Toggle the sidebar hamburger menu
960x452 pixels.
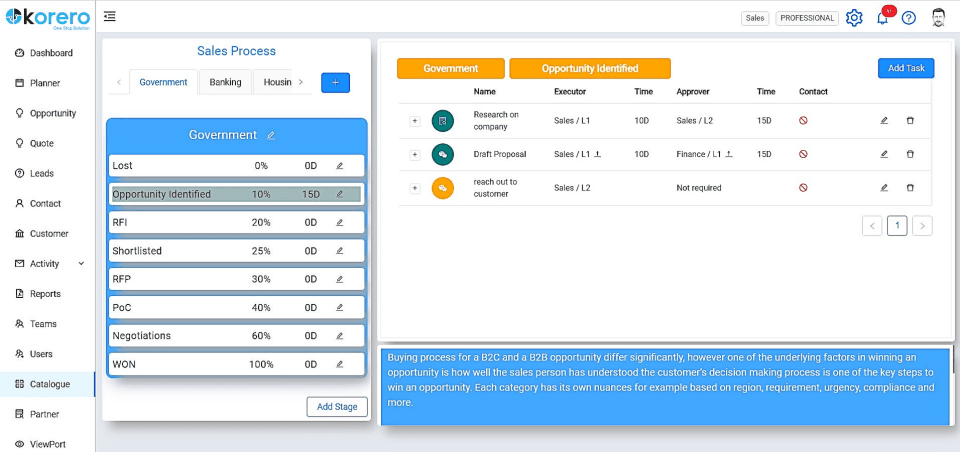pyautogui.click(x=110, y=16)
